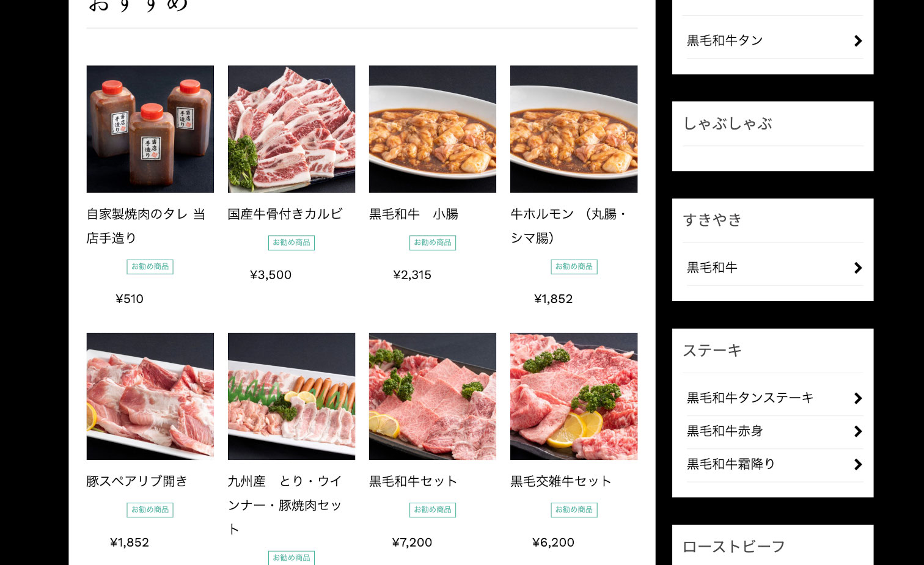Image resolution: width=924 pixels, height=565 pixels.
Task: Click chevron arrow beside すきやき 黒毛和牛
Action: (858, 268)
